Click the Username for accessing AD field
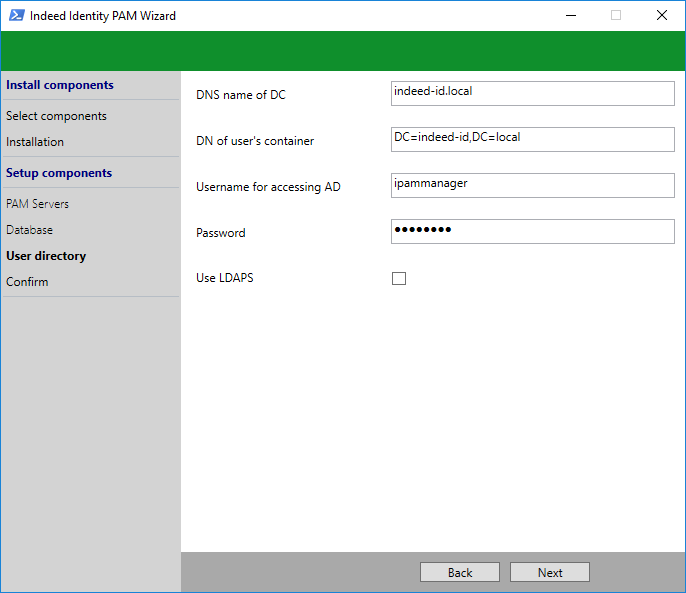Screen dimensions: 686x593 tap(533, 185)
